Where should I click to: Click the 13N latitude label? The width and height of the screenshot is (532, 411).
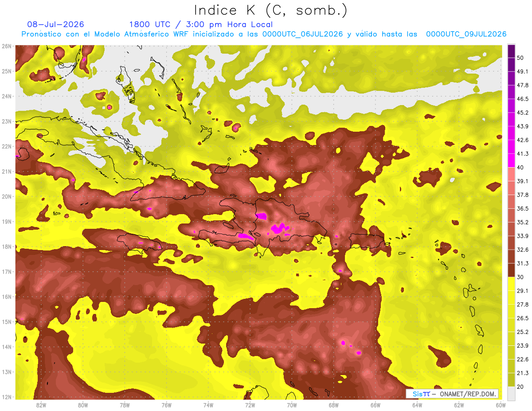tap(7, 372)
